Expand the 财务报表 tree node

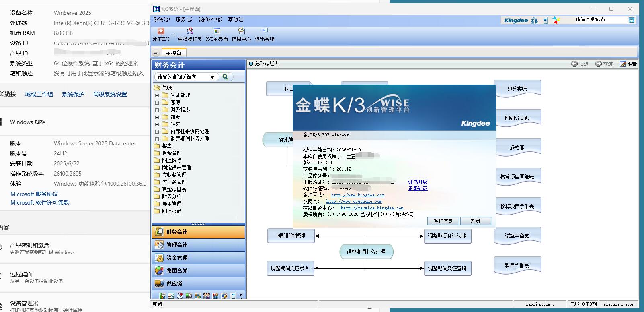157,110
